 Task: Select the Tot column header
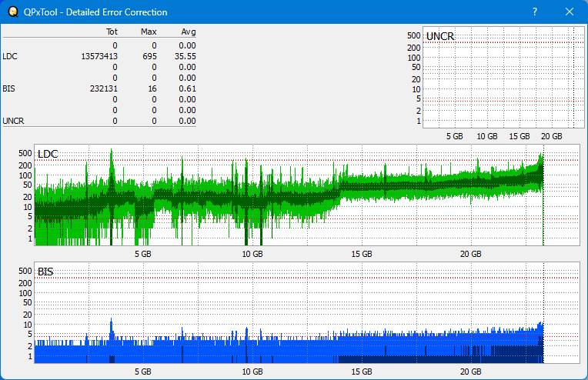pos(111,32)
